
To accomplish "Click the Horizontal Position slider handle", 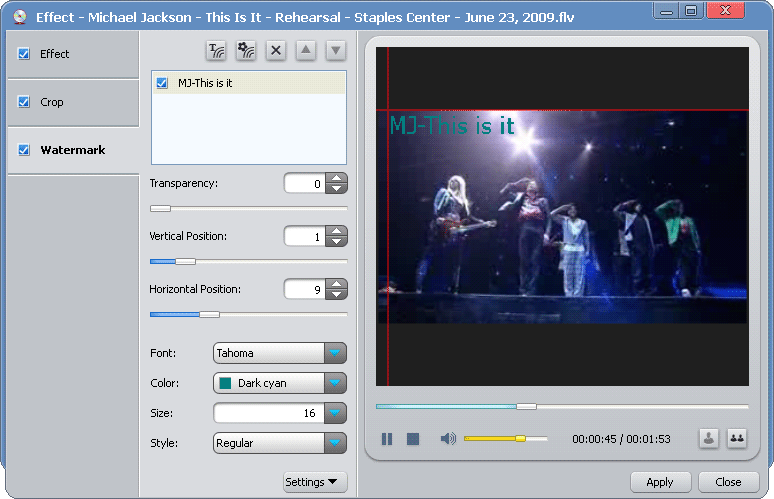I will tap(209, 314).
